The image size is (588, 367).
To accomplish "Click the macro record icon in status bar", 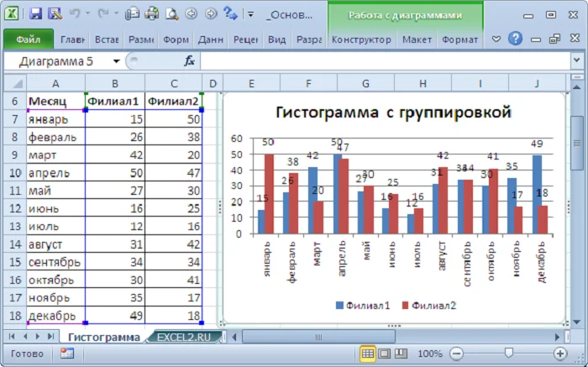I will pyautogui.click(x=66, y=354).
